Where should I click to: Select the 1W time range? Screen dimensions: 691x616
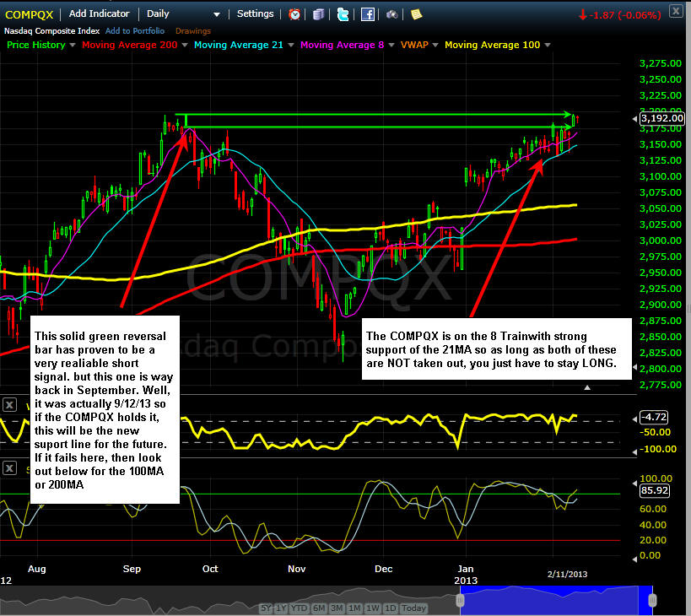point(373,608)
